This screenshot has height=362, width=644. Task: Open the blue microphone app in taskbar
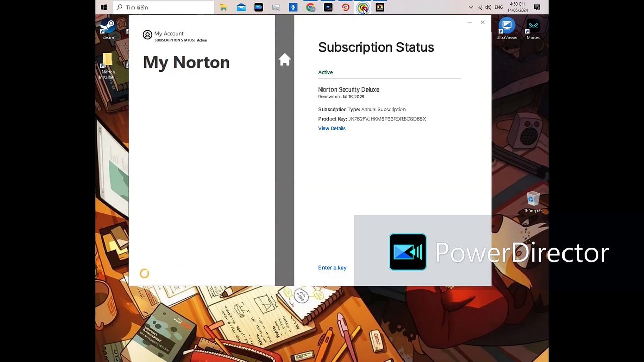pyautogui.click(x=293, y=7)
